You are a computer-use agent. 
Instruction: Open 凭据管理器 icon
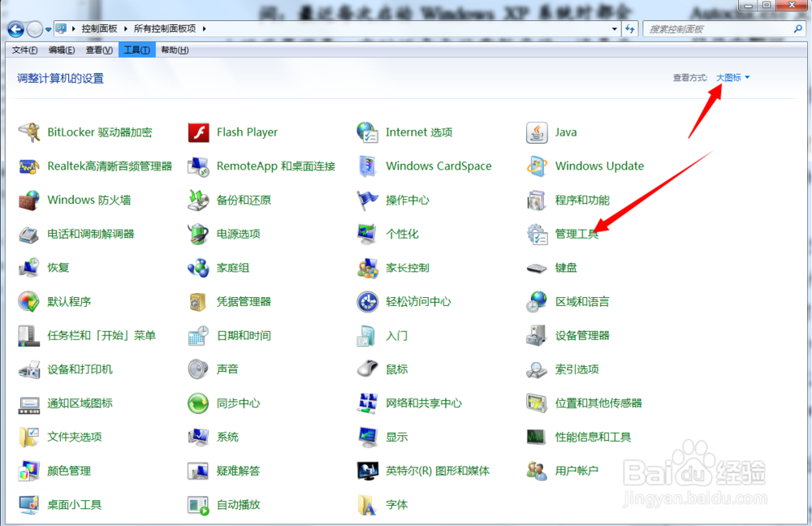point(198,301)
